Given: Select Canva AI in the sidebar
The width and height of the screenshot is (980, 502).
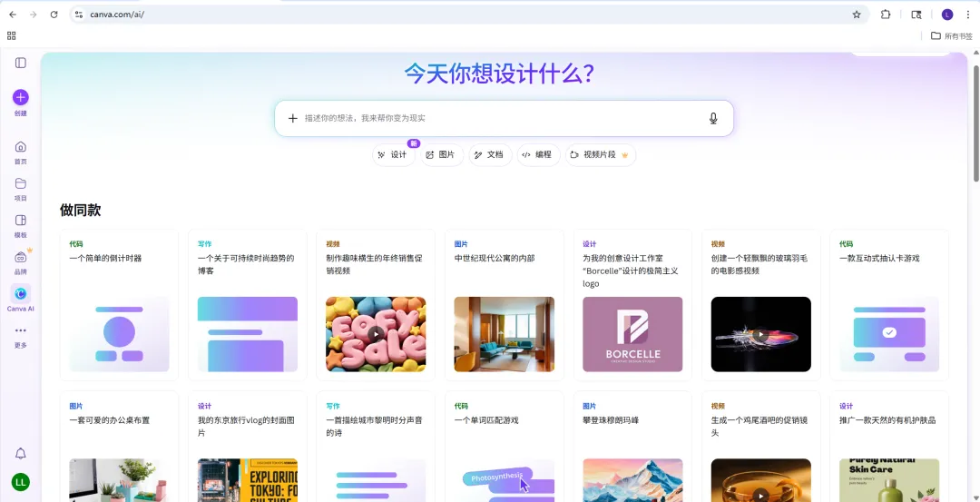Looking at the screenshot, I should (21, 298).
